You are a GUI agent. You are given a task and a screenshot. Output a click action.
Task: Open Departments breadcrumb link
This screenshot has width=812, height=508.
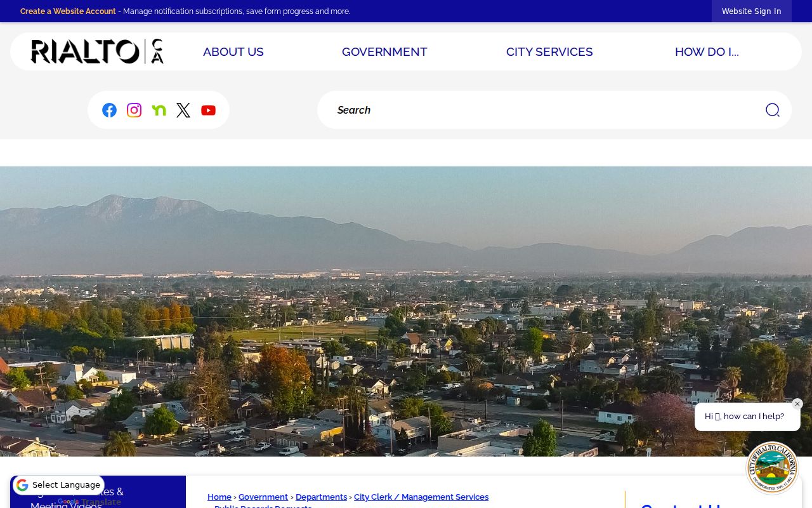click(x=321, y=497)
